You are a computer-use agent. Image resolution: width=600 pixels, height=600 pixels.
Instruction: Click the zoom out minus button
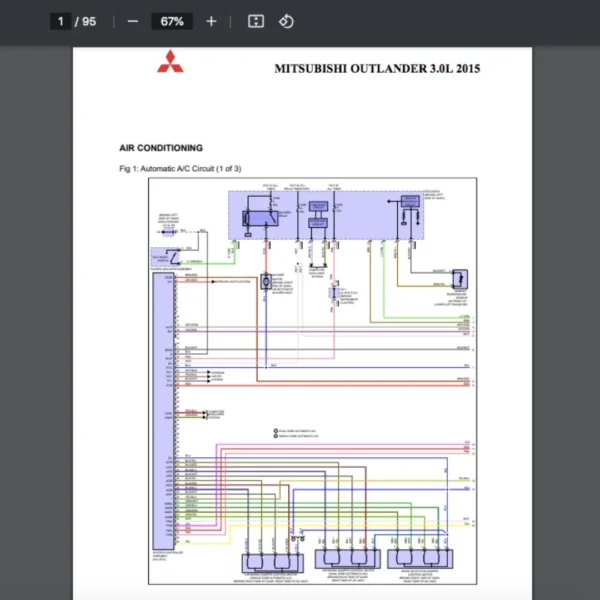(133, 21)
